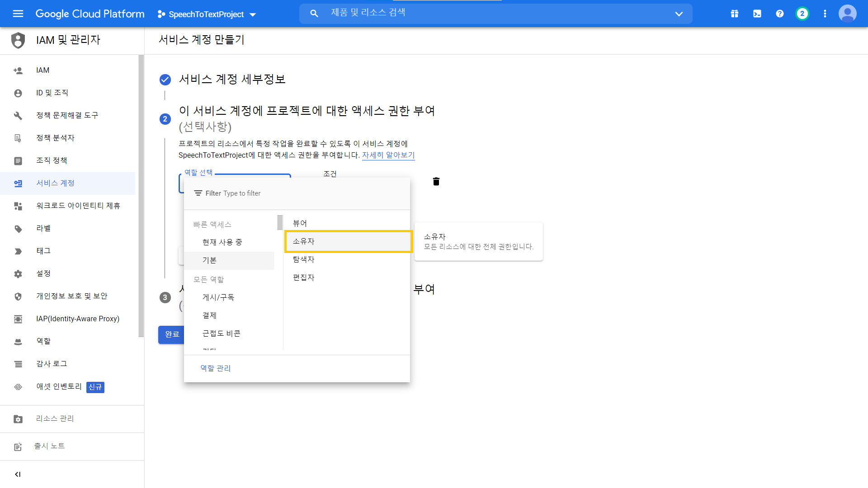Expand search bar dropdown arrow

[x=679, y=14]
